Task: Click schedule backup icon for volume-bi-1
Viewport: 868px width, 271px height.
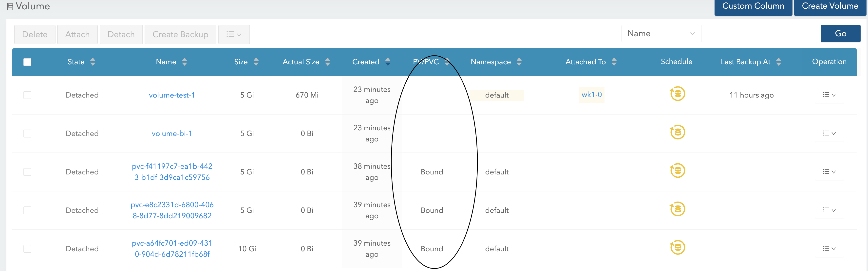Action: tap(677, 132)
